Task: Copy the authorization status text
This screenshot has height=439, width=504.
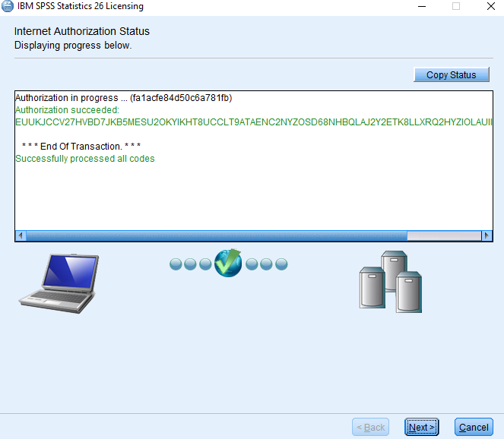Action: tap(452, 74)
